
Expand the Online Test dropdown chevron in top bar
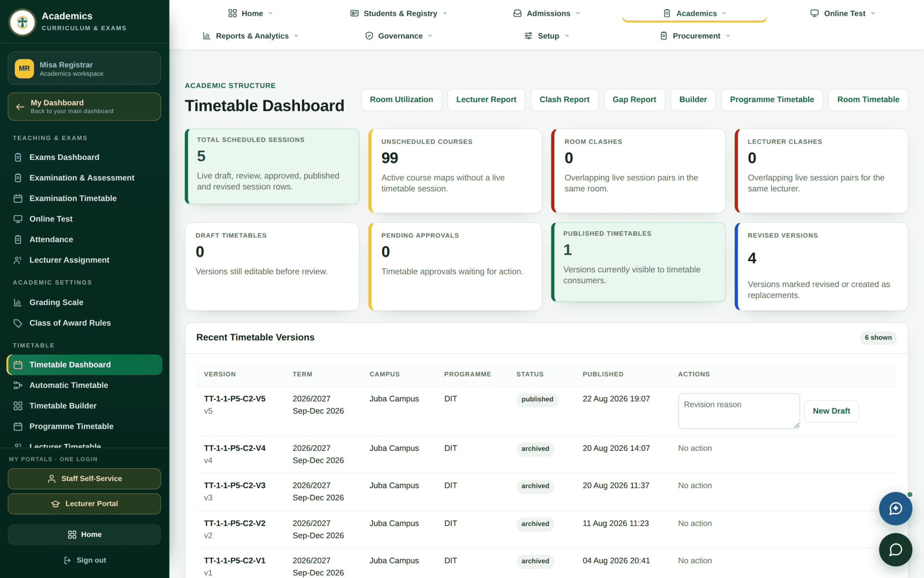pyautogui.click(x=873, y=13)
